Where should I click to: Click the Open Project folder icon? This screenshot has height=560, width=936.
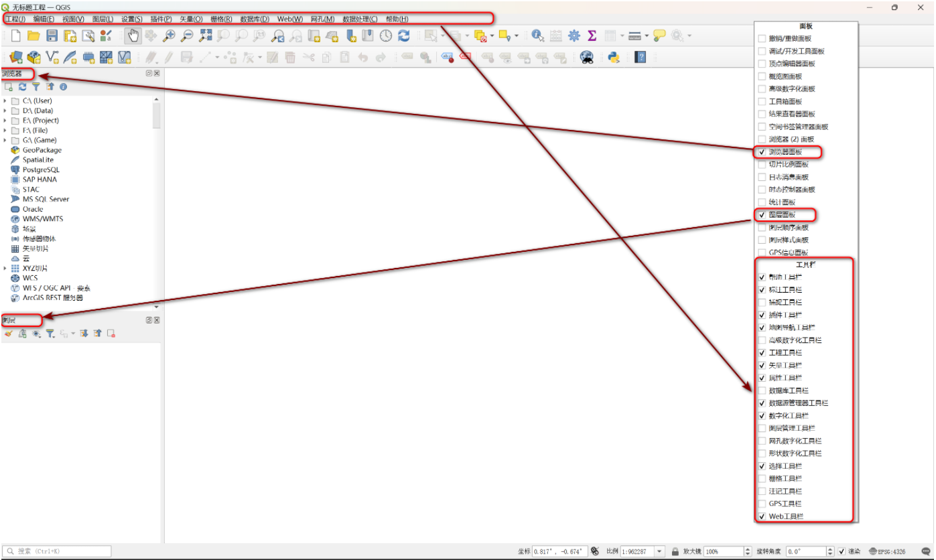click(x=34, y=36)
